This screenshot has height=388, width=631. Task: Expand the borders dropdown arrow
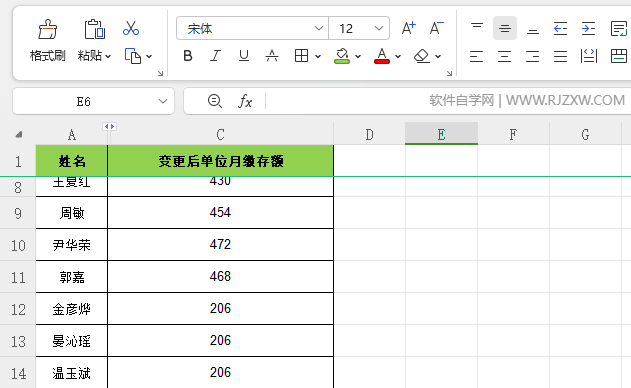(x=318, y=57)
